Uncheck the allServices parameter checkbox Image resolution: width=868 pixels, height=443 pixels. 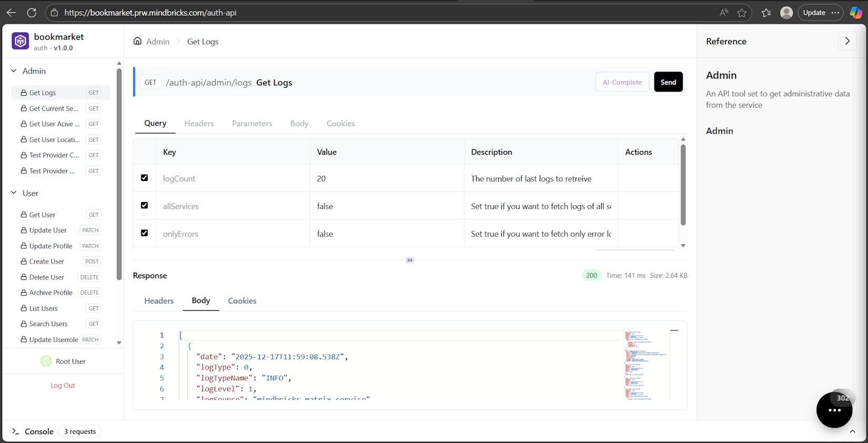[145, 205]
